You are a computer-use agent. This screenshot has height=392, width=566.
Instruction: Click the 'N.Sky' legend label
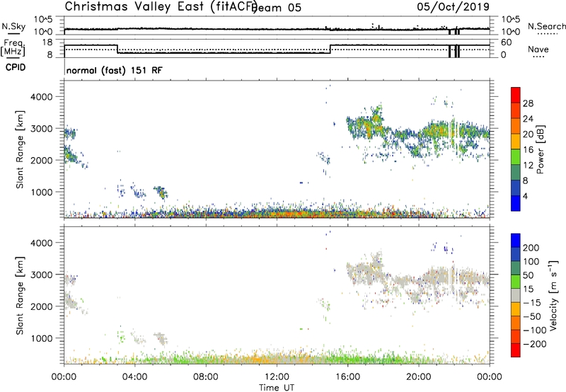pos(13,26)
